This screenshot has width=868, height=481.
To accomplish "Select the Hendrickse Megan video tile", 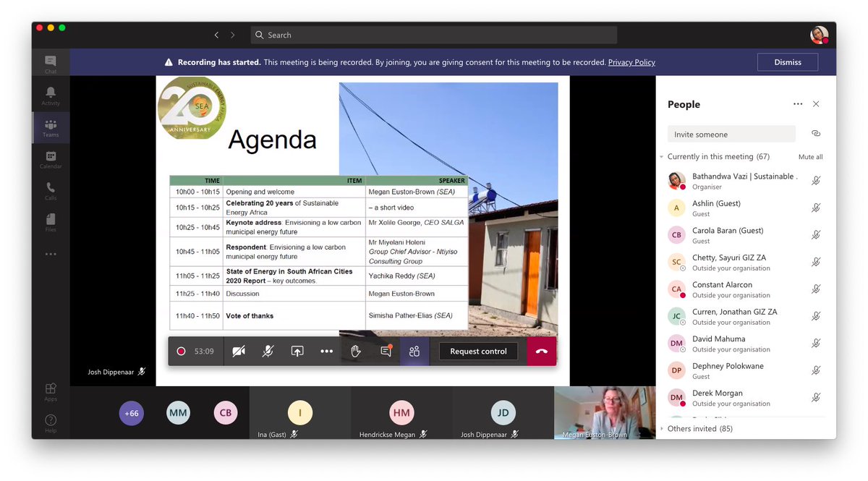I will coord(401,413).
